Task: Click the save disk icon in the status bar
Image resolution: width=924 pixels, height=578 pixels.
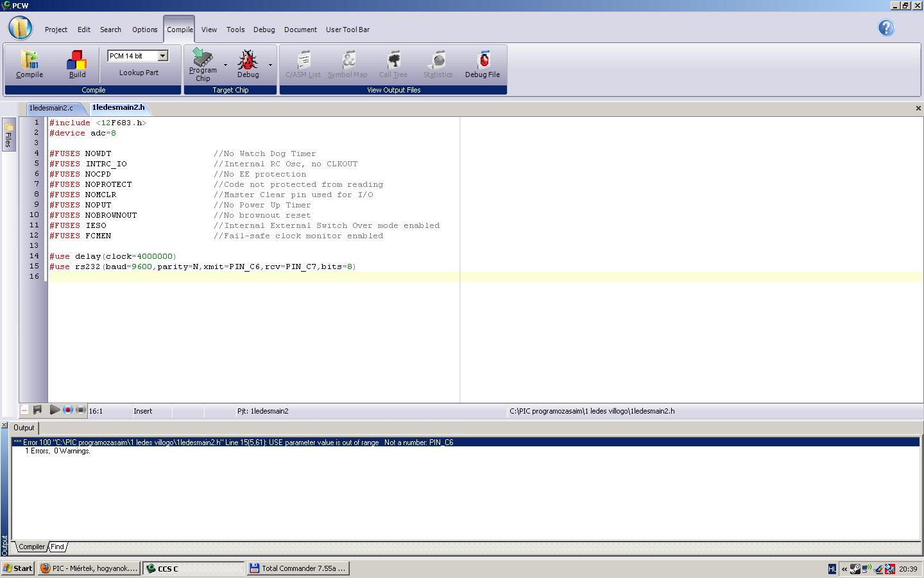Action: point(37,410)
